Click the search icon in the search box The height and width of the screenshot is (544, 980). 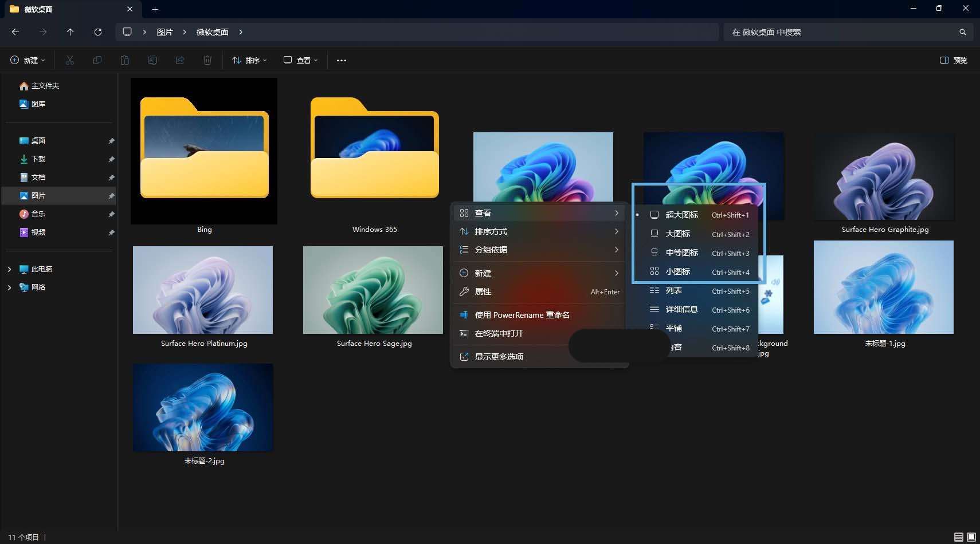[x=963, y=32]
